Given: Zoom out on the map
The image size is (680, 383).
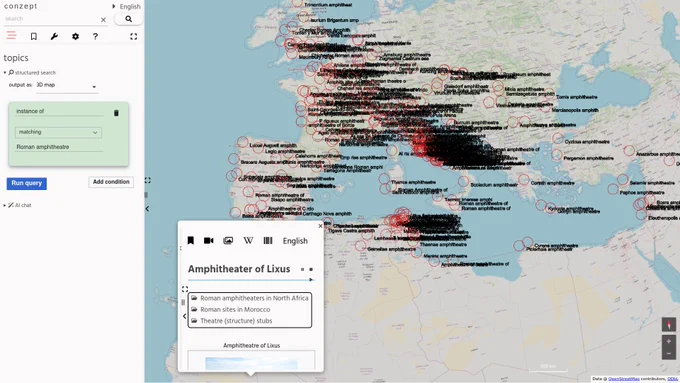Looking at the screenshot, I should pyautogui.click(x=669, y=354).
